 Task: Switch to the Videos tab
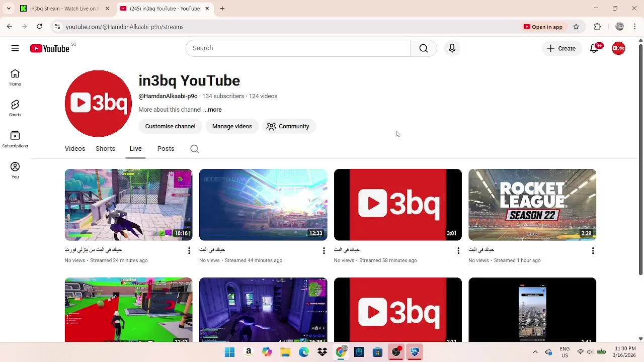pyautogui.click(x=75, y=149)
